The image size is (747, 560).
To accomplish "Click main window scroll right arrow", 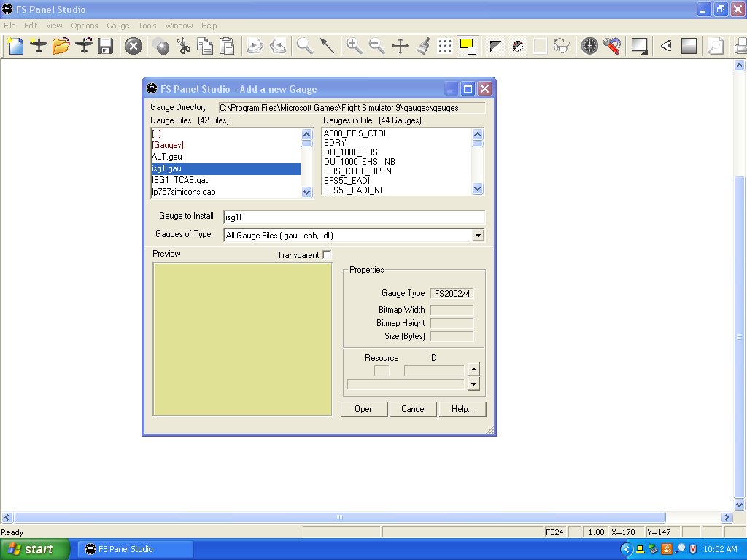I will (727, 517).
